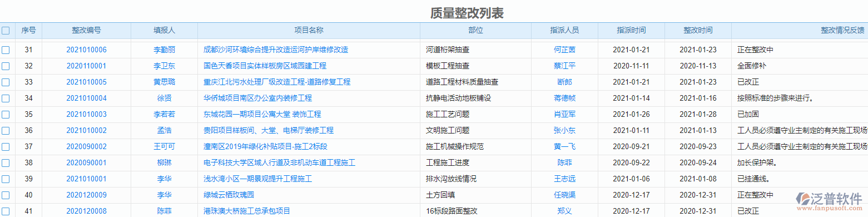The width and height of the screenshot is (868, 217).
Task: Check the box for row 36
Action: click(6, 131)
